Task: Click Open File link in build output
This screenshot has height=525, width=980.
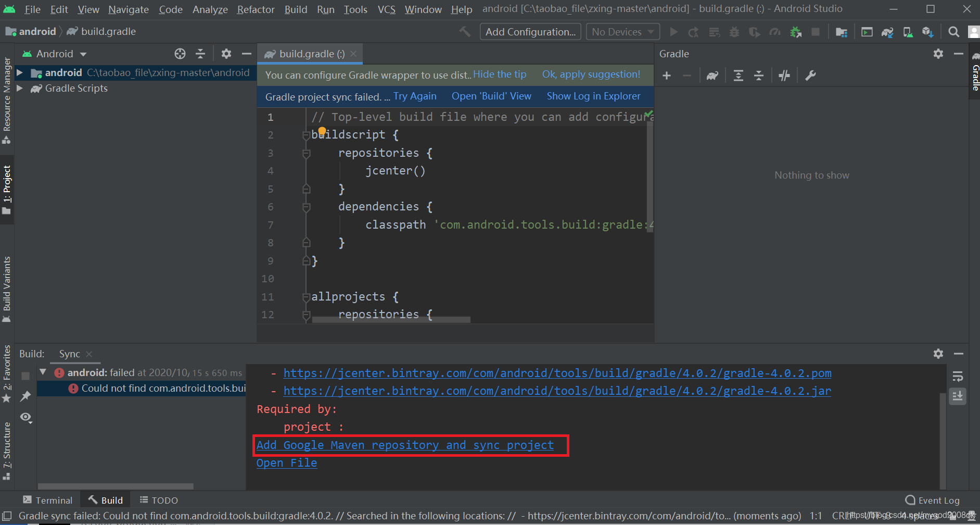Action: coord(287,463)
